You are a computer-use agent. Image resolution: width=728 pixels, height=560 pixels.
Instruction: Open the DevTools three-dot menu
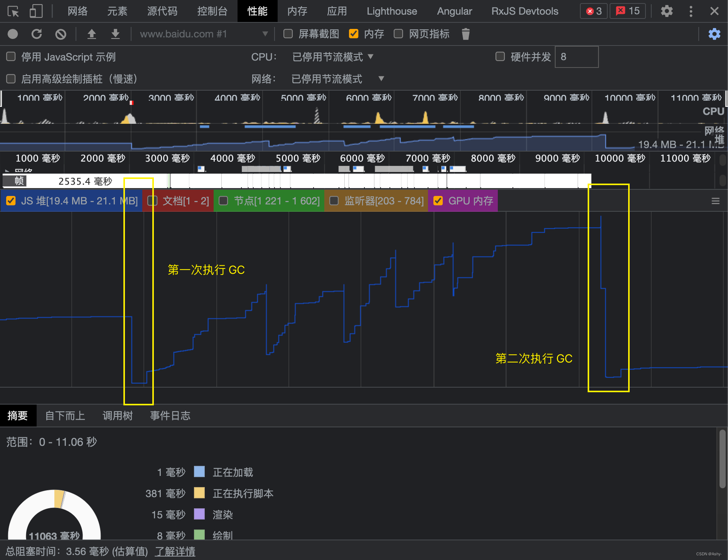pyautogui.click(x=691, y=11)
